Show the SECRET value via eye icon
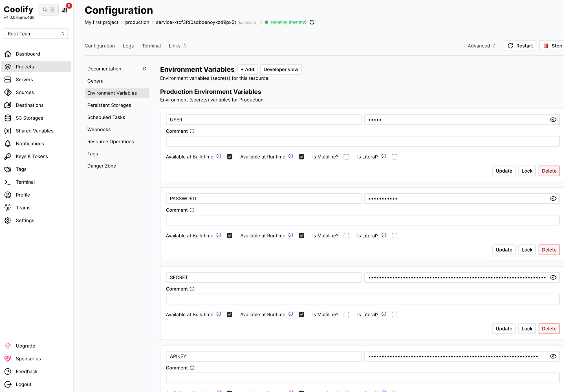This screenshot has width=564, height=392. 553,278
